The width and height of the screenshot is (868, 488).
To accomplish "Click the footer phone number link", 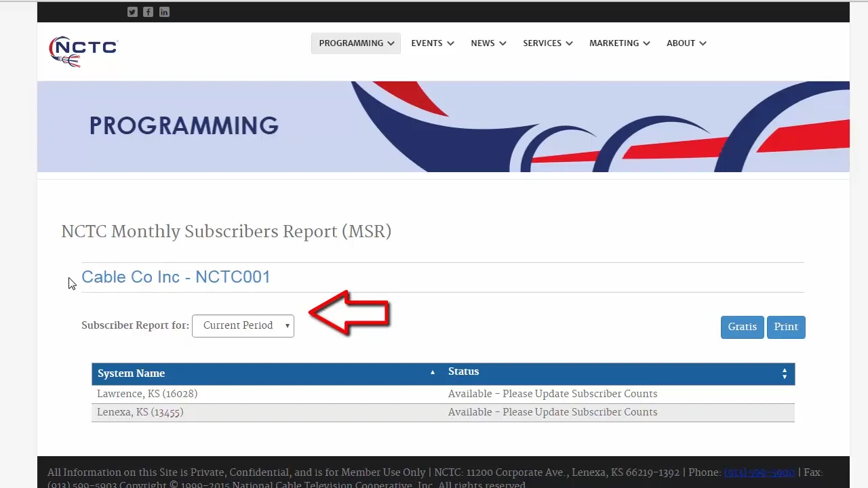I will coord(759,472).
